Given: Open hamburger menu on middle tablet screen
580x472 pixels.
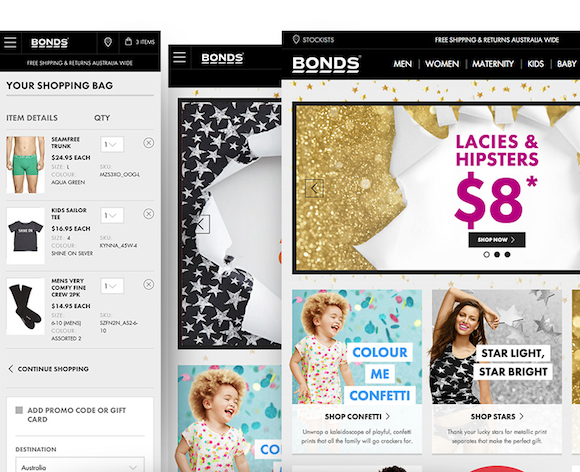Looking at the screenshot, I should pyautogui.click(x=180, y=58).
